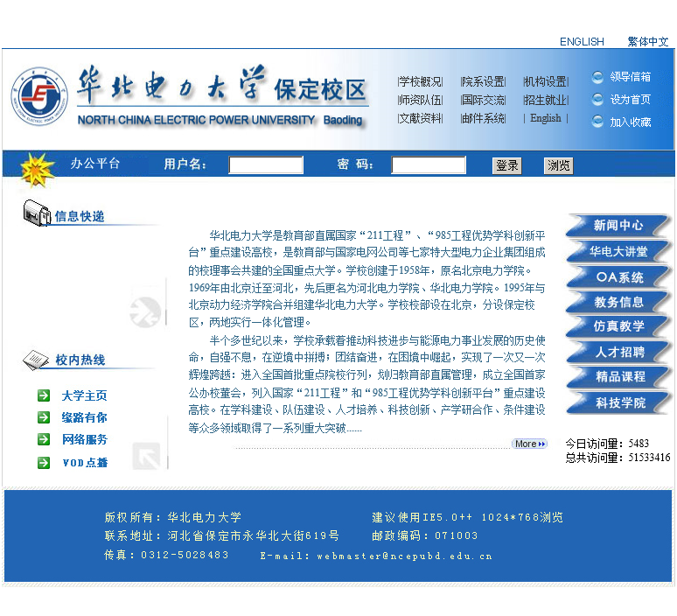Click 总共访问量 51533416 counter text
This screenshot has width=677, height=616.
[618, 458]
